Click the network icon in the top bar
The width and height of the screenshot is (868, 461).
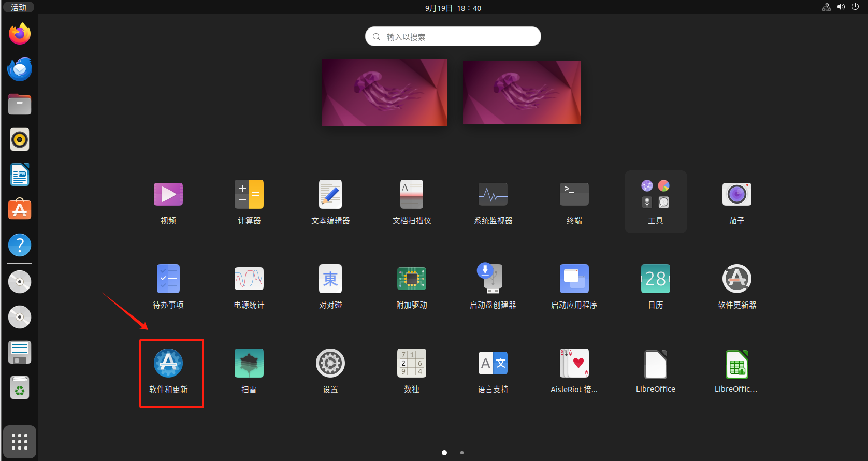827,7
